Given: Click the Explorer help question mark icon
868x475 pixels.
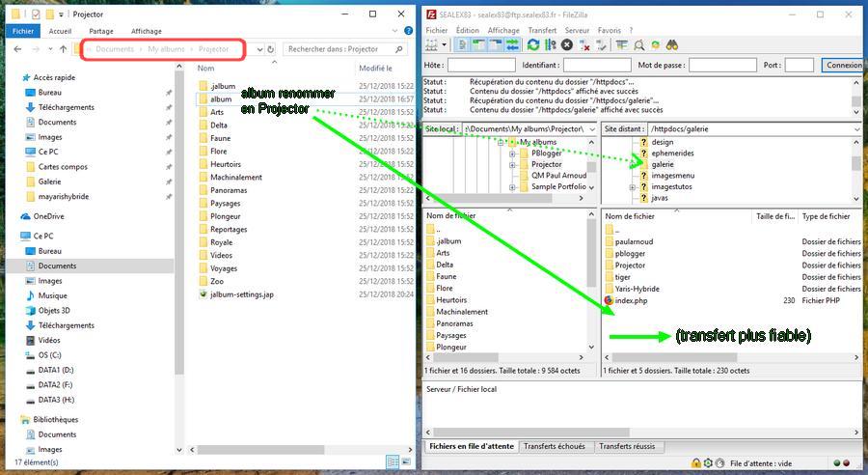Looking at the screenshot, I should 408,31.
